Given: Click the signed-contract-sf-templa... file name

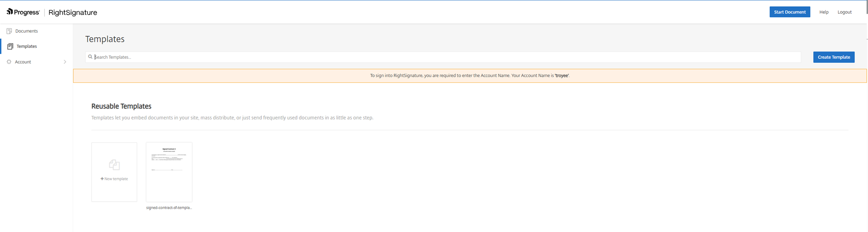Looking at the screenshot, I should [x=169, y=208].
